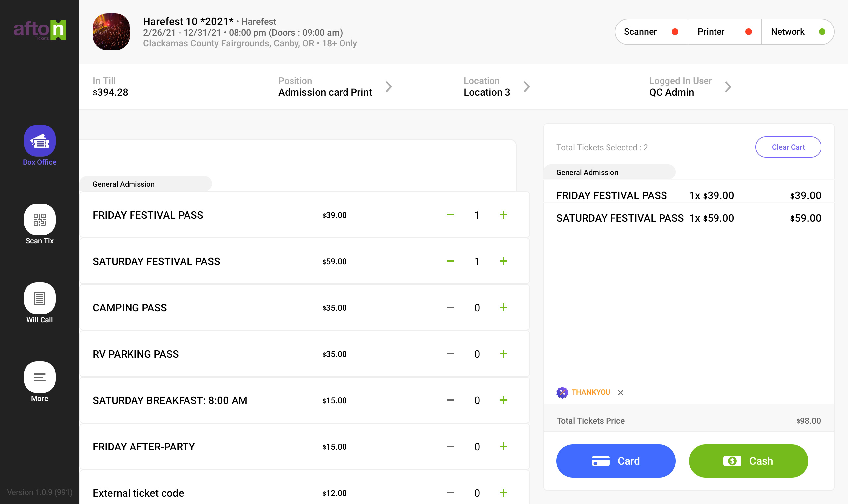Select the FRIDAY FESTIVAL PASS cart line

click(689, 195)
